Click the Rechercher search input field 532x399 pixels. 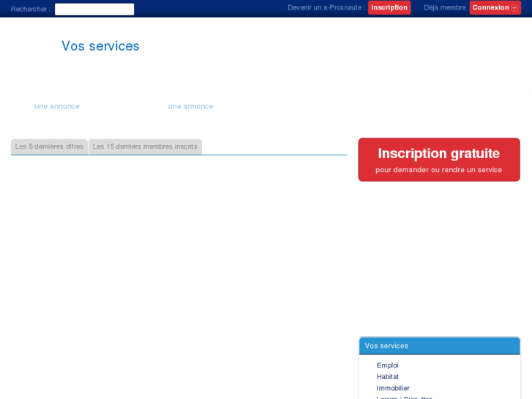pos(94,10)
